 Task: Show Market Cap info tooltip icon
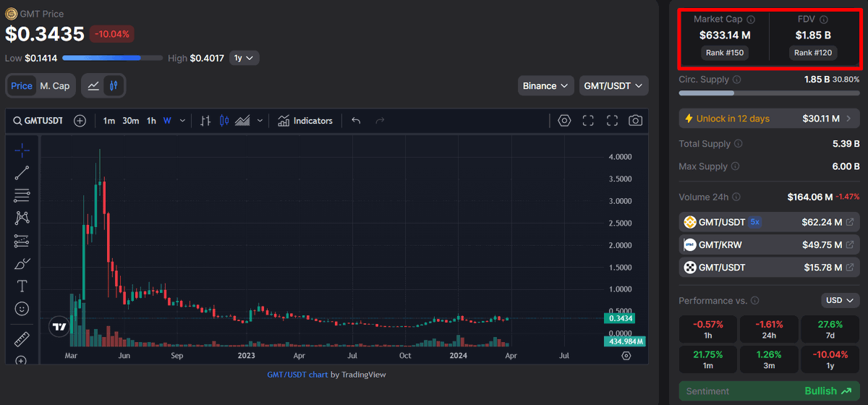pyautogui.click(x=751, y=20)
